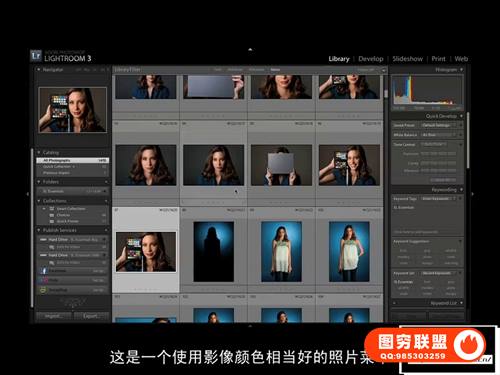
Task: Click the Smart Collections set icon
Action: coord(52,209)
